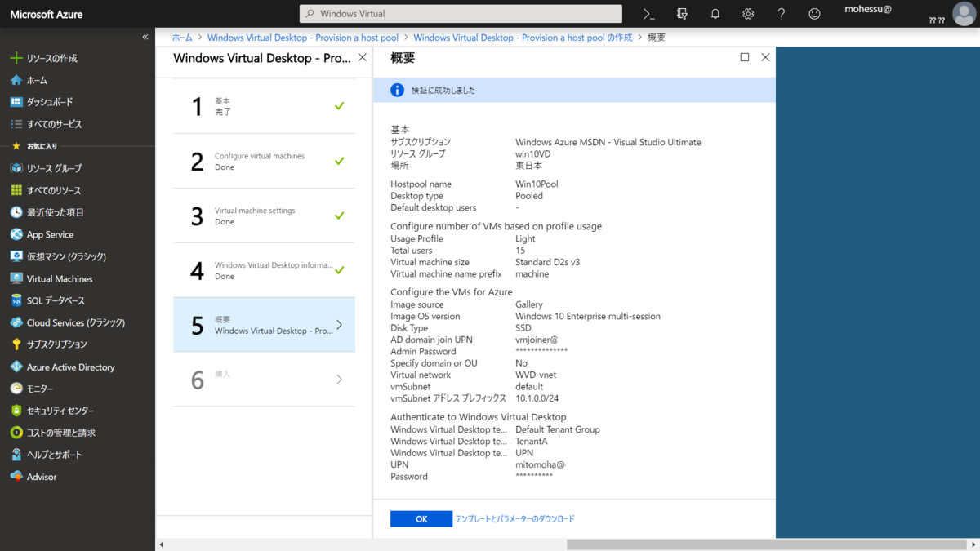Click the ヘルプとサポート icon
The width and height of the screenshot is (980, 551).
[16, 455]
